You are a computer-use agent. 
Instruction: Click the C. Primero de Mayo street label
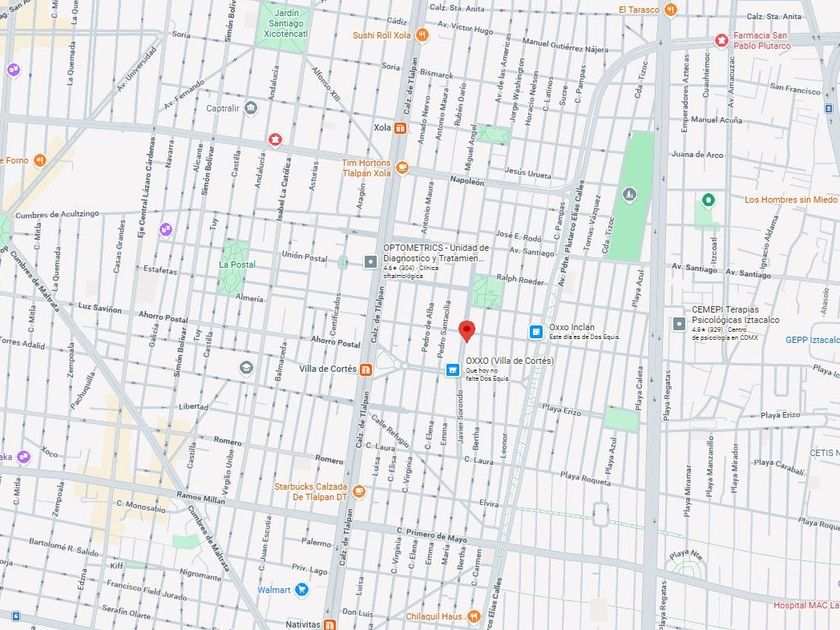click(432, 534)
